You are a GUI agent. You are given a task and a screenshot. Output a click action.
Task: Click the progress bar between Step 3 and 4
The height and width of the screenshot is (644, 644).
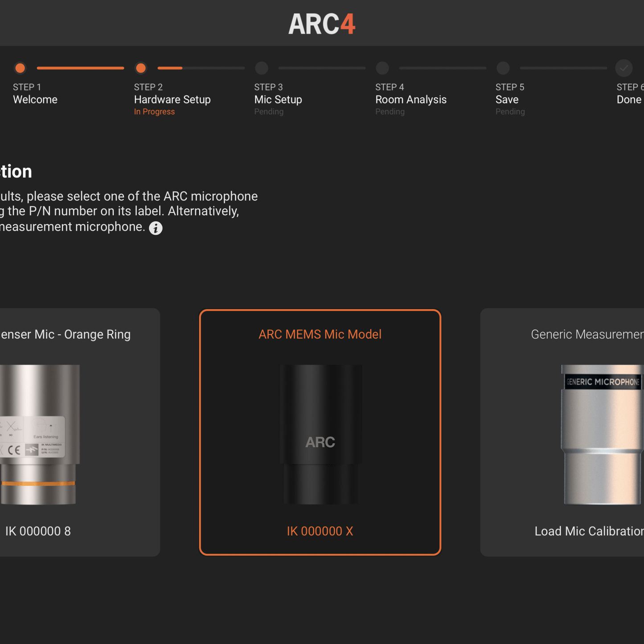click(x=322, y=68)
